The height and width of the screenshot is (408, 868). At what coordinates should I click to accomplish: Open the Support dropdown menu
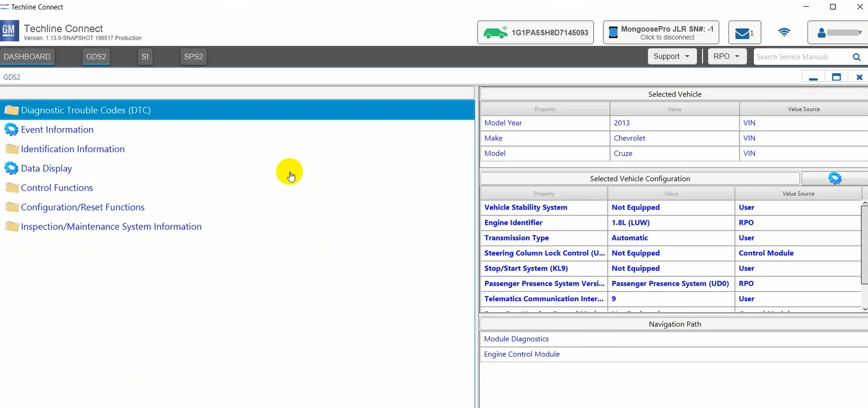[671, 56]
